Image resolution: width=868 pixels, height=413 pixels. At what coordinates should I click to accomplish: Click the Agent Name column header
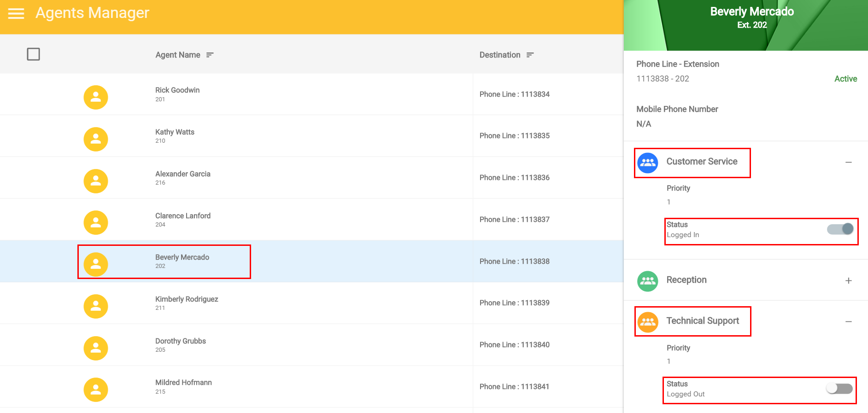[178, 55]
